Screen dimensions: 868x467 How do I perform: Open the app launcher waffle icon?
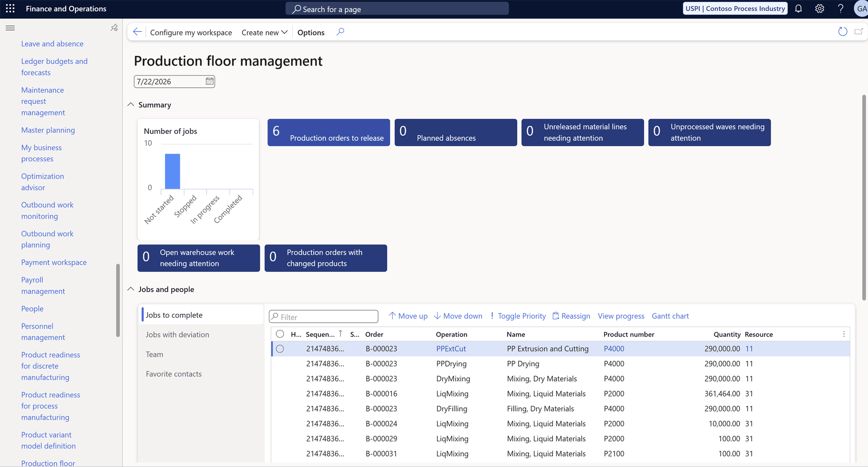tap(10, 9)
